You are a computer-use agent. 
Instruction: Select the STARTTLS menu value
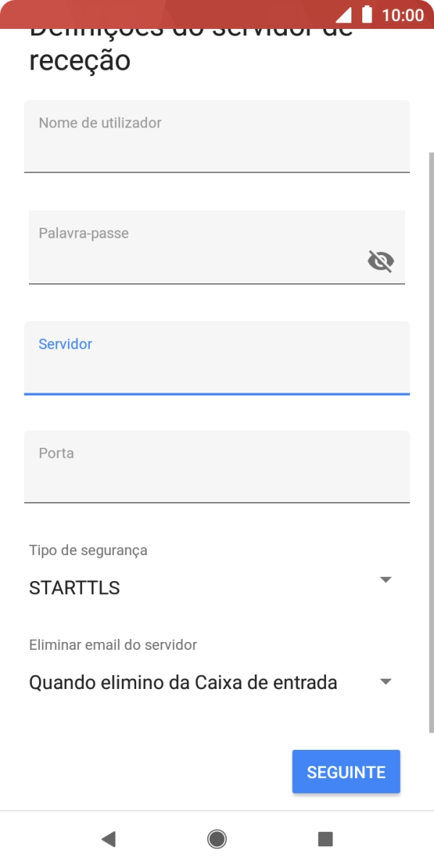click(73, 587)
